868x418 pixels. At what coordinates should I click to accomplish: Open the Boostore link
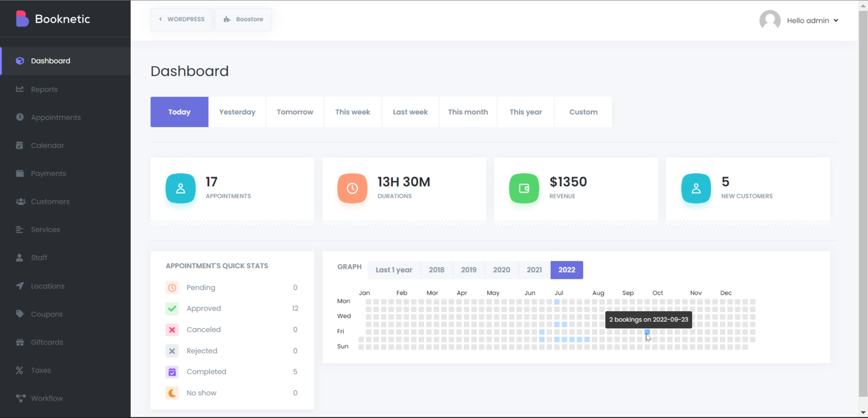coord(243,19)
